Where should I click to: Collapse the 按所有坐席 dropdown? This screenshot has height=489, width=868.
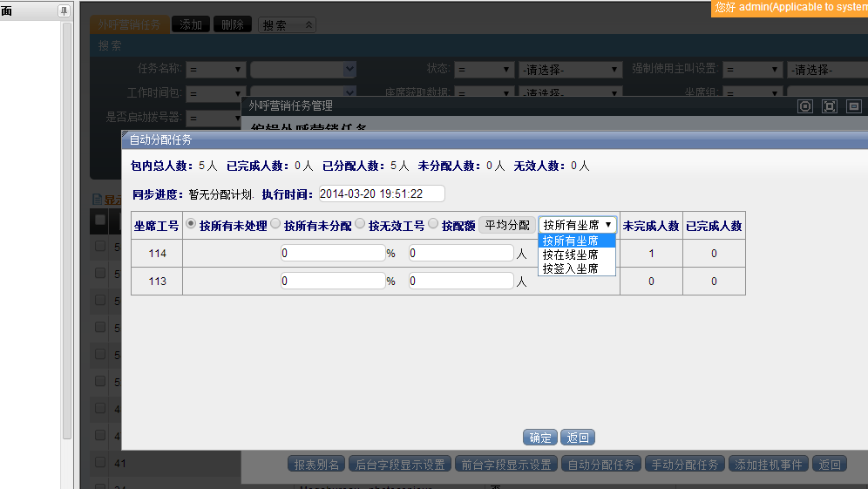(x=578, y=225)
